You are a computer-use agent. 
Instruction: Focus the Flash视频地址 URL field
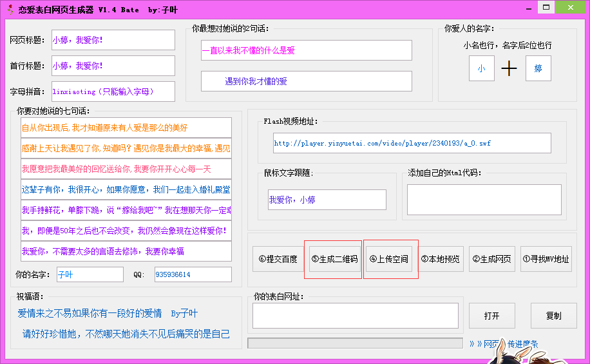[x=412, y=143]
